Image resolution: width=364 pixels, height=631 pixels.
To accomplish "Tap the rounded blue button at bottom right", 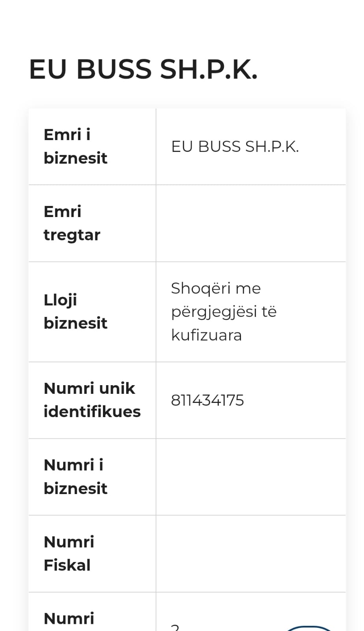I will 309,628.
